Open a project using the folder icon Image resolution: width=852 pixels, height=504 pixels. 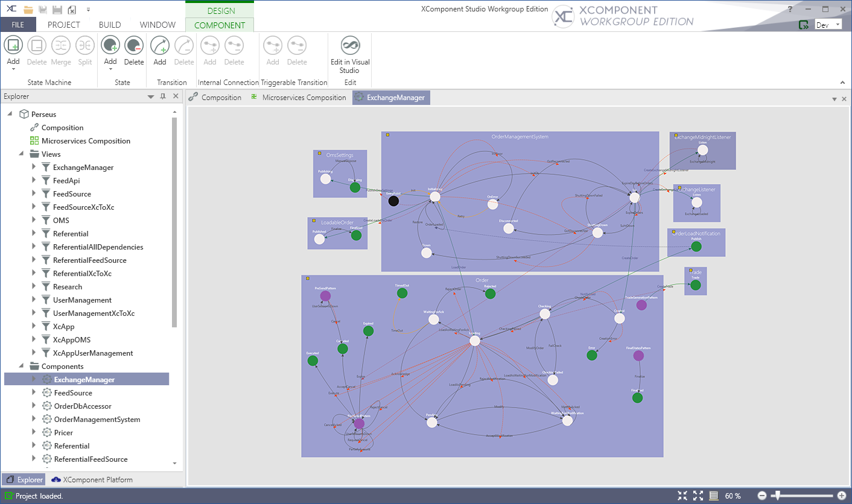tap(28, 10)
